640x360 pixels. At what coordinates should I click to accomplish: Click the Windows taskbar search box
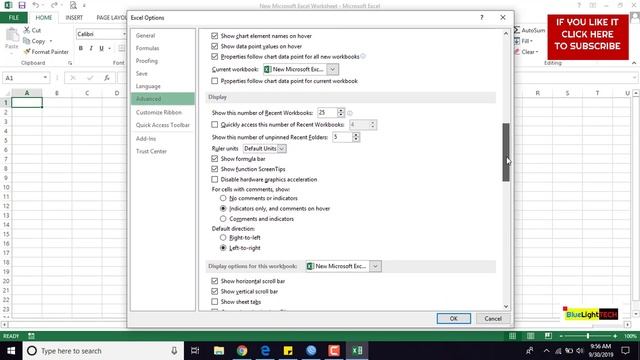(103, 351)
